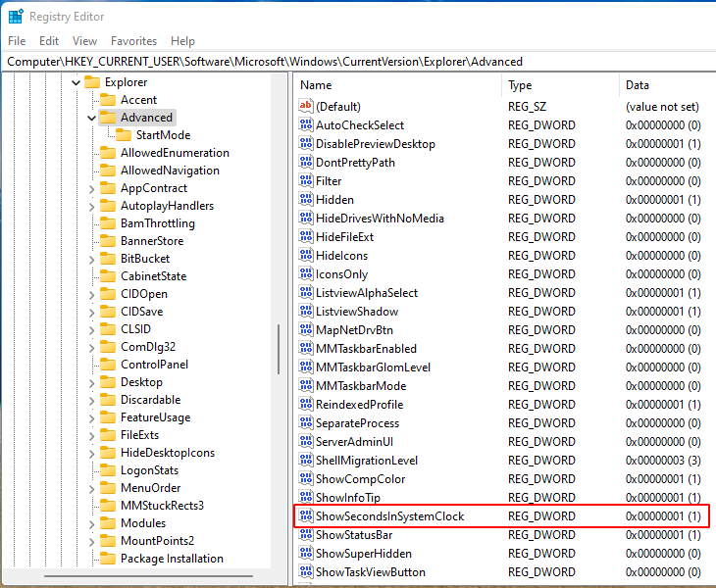This screenshot has width=716, height=588.
Task: Click the CabinetState folder icon
Action: (108, 276)
